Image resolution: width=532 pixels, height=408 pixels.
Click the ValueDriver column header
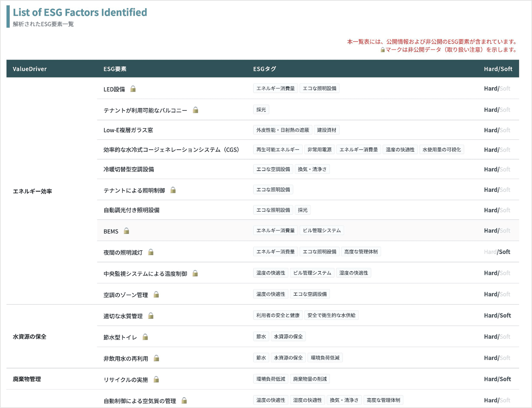30,69
